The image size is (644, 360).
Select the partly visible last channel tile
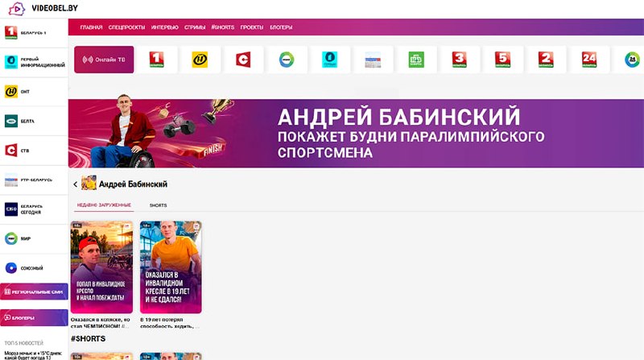click(629, 60)
